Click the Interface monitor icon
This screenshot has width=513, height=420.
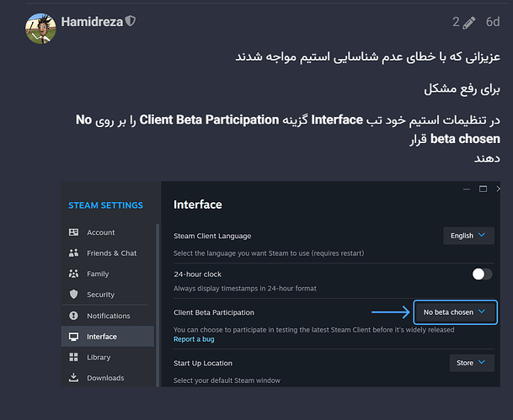(x=73, y=337)
